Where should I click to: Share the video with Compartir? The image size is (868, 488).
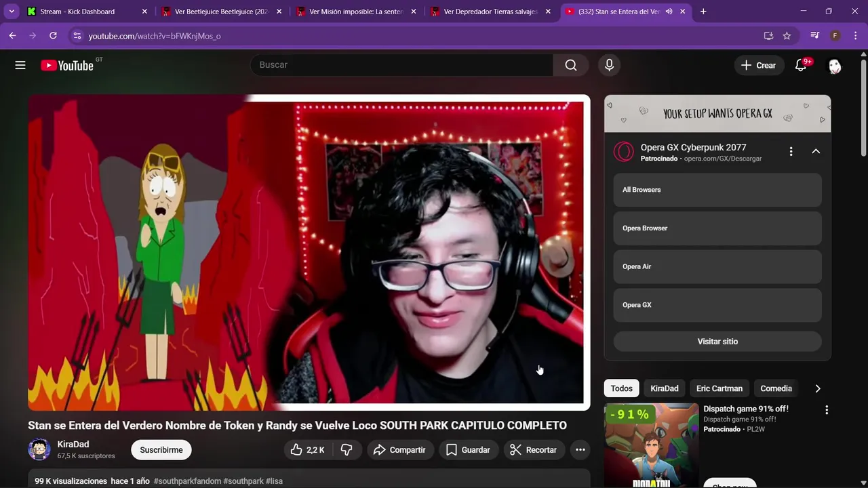pyautogui.click(x=400, y=450)
